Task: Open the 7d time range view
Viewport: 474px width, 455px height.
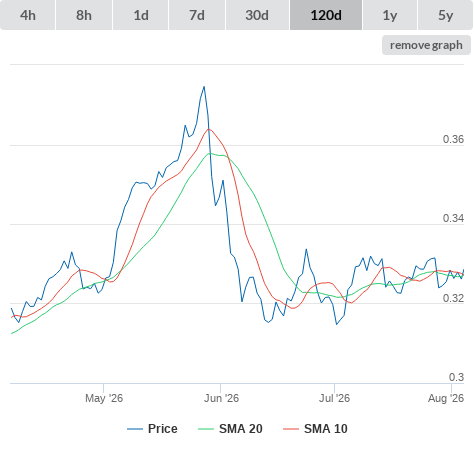Action: [x=197, y=15]
